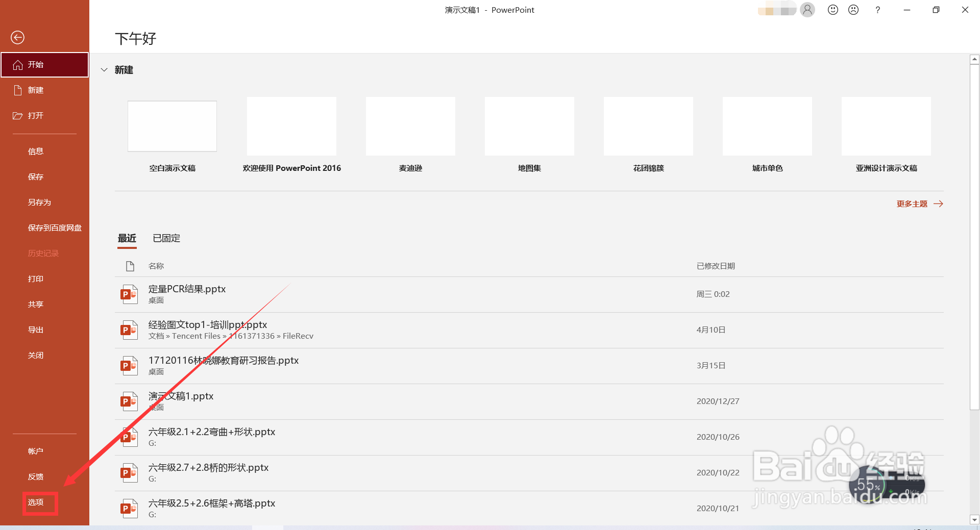Click the file icon for 六年级2.5+2.6框架+高塔.pptx

[129, 509]
